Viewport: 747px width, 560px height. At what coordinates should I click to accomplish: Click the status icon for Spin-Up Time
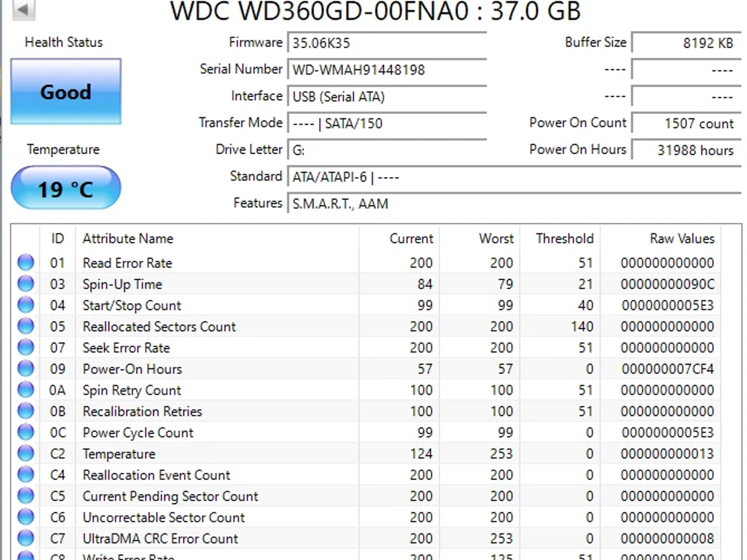[26, 283]
